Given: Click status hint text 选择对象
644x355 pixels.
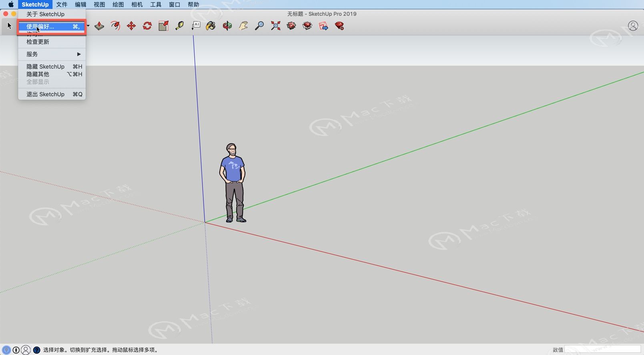Looking at the screenshot, I should click(54, 350).
